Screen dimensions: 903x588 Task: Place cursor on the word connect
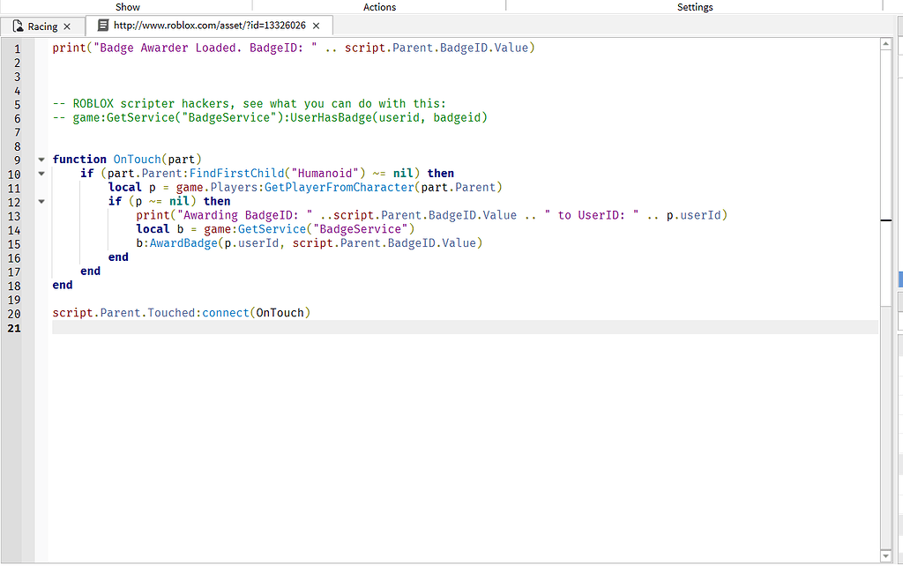pos(222,312)
